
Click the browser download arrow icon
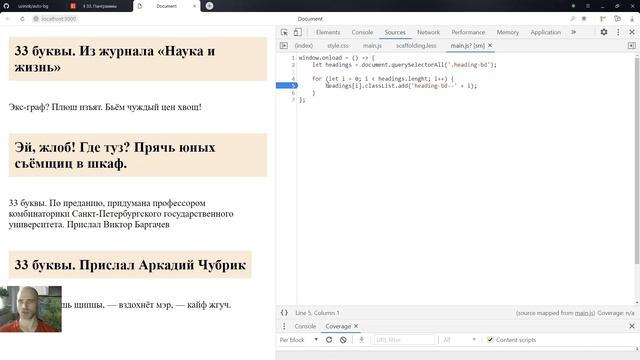pos(632,19)
